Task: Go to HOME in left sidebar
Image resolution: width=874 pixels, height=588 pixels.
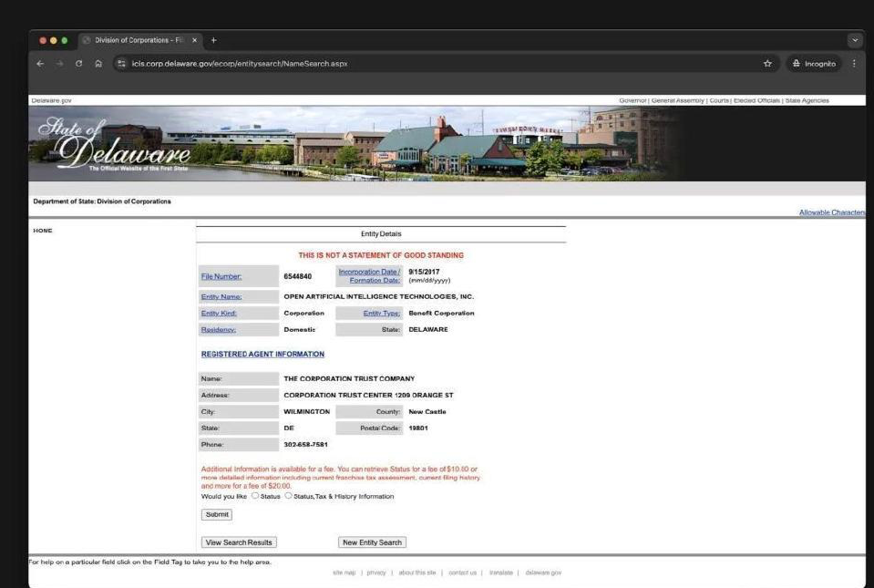Action: click(x=43, y=231)
